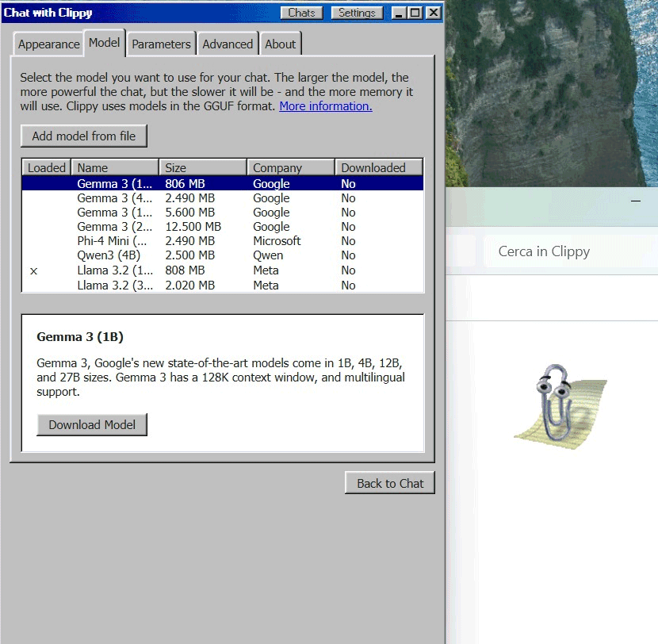The width and height of the screenshot is (658, 644).
Task: Select the Llama 3.2 808 MB row
Action: tap(223, 270)
